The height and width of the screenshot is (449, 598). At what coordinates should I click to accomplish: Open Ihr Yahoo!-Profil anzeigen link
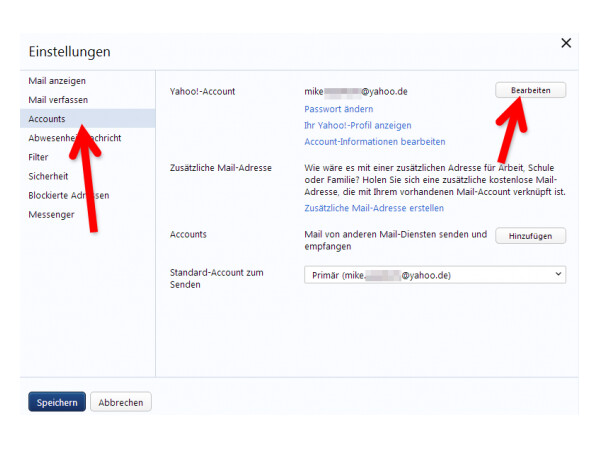point(358,126)
